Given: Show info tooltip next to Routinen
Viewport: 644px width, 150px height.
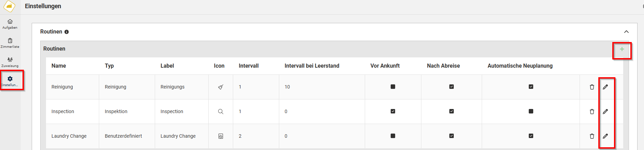Looking at the screenshot, I should pos(66,32).
